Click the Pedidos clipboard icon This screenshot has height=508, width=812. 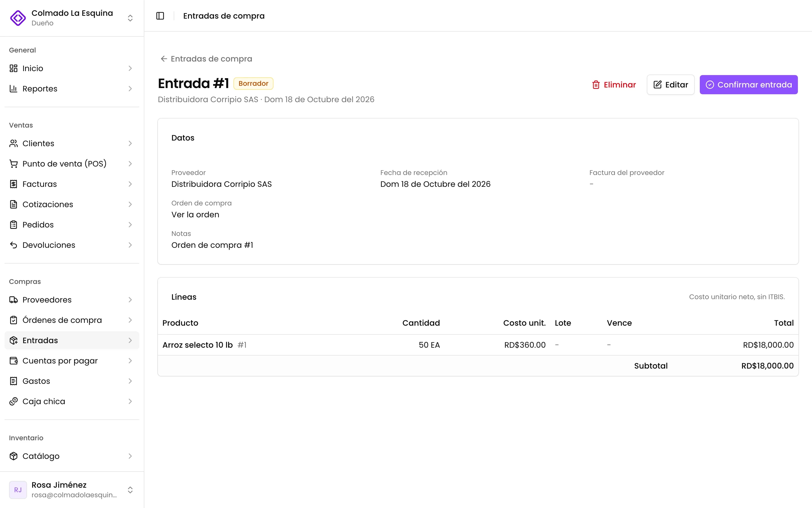click(14, 225)
